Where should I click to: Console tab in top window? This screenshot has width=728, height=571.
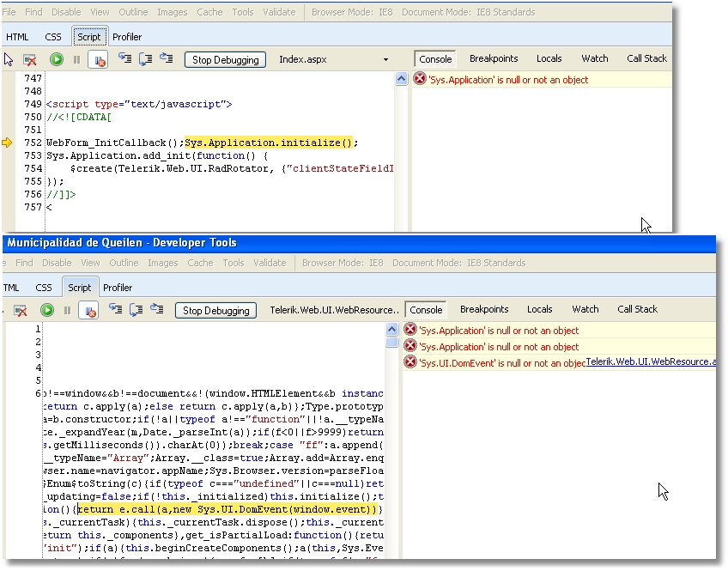click(x=435, y=59)
